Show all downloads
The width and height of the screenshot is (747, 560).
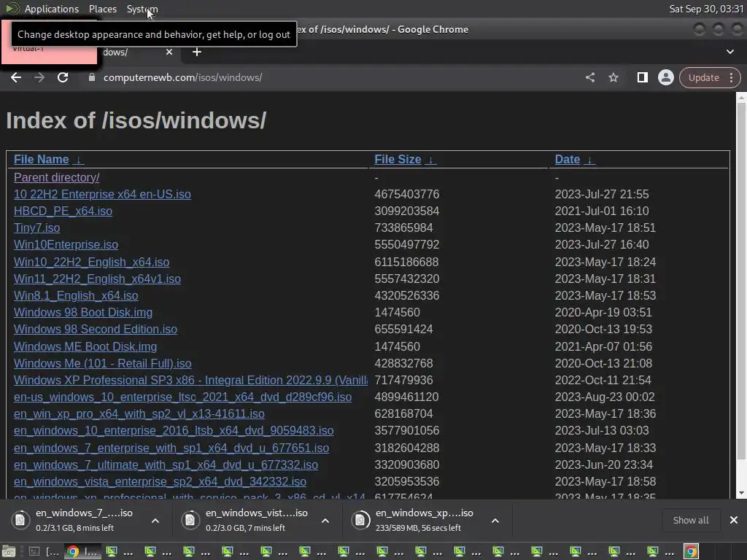690,520
